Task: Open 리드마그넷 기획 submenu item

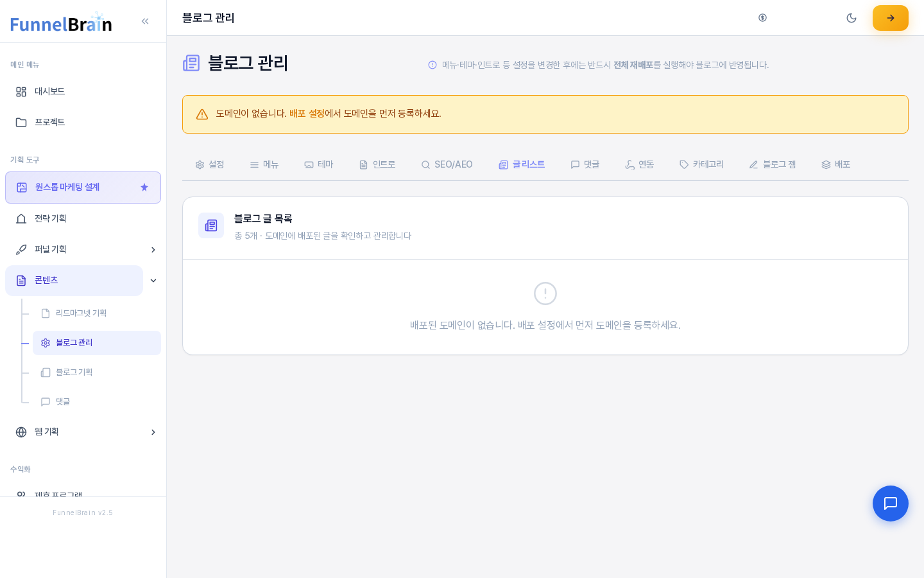Action: click(97, 313)
